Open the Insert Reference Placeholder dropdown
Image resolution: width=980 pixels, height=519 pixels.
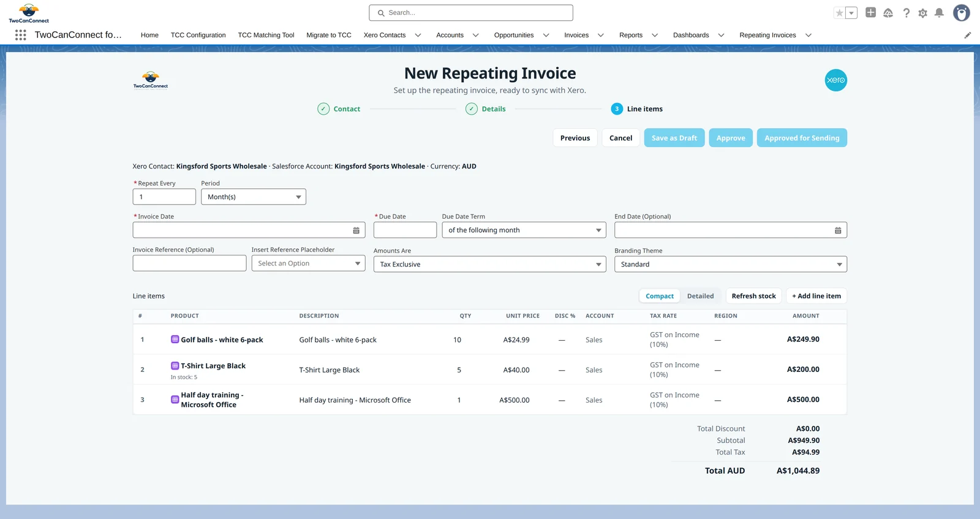pyautogui.click(x=308, y=263)
